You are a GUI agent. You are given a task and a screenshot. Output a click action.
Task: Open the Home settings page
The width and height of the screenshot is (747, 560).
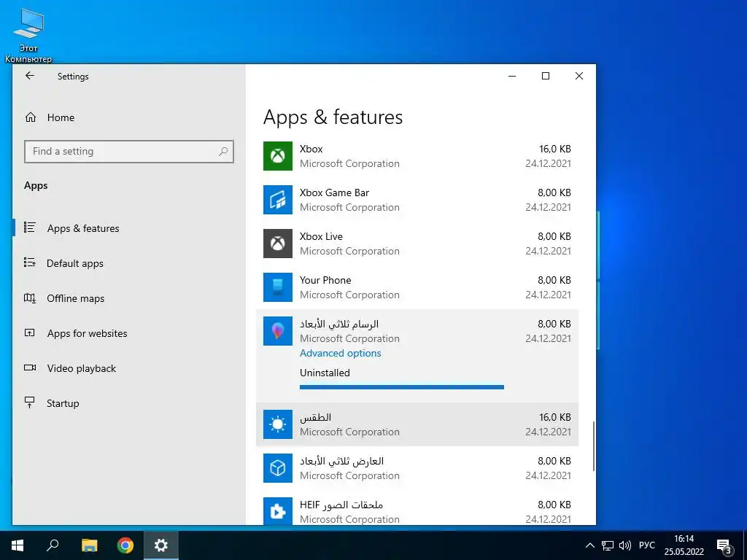tap(61, 117)
